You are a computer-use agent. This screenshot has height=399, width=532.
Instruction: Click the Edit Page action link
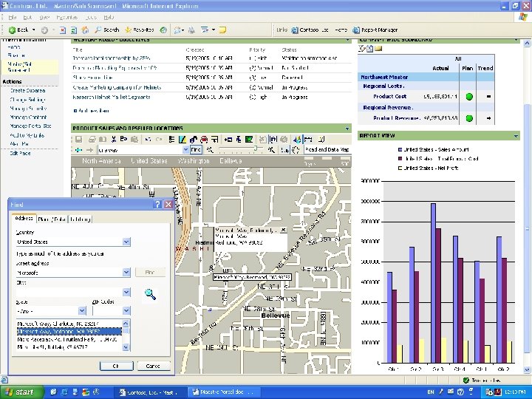coord(20,154)
